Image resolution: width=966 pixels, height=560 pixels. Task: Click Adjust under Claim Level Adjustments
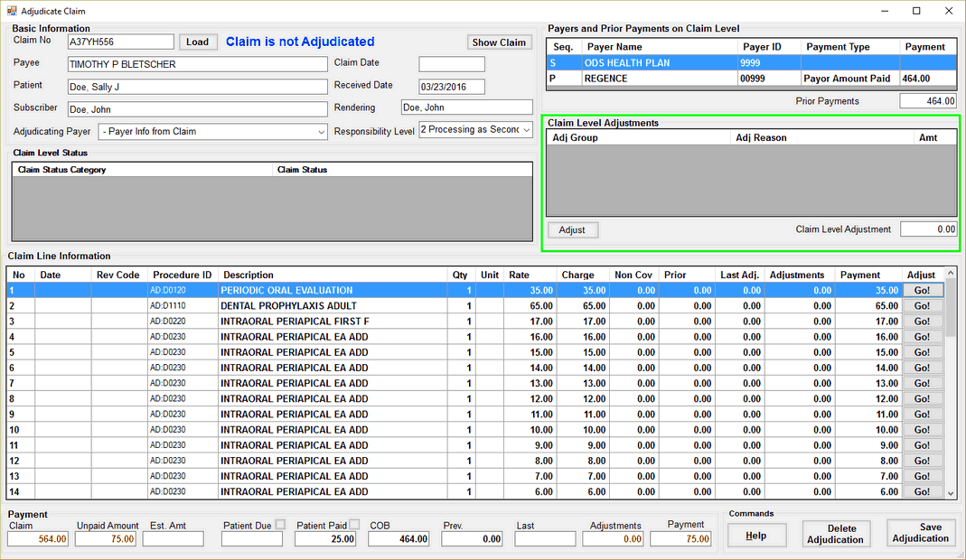pos(572,230)
